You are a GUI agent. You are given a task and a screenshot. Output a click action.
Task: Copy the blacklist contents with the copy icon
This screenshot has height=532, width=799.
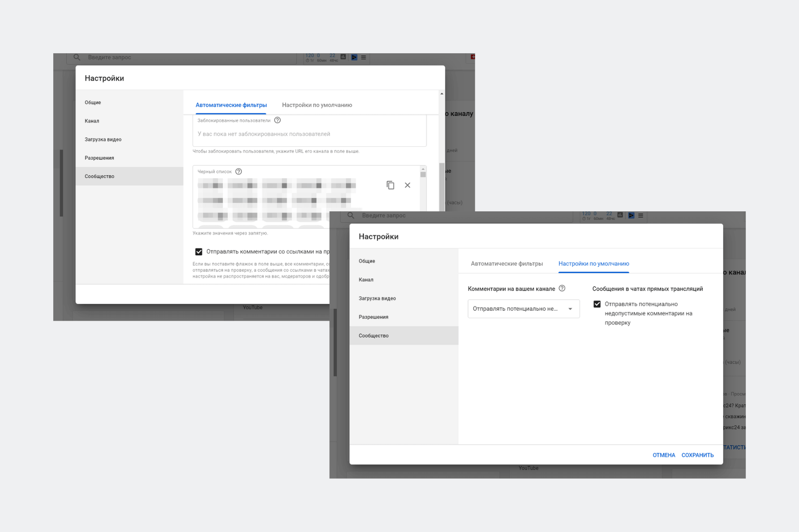click(x=390, y=185)
